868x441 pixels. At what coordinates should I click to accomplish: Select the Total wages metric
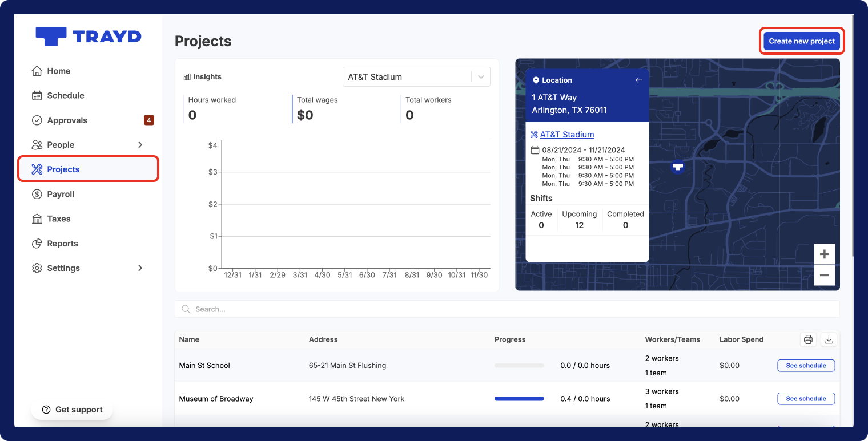[318, 108]
